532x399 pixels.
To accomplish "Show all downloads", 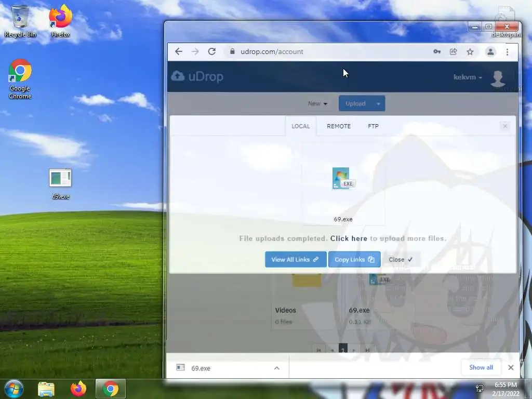I will tap(481, 367).
